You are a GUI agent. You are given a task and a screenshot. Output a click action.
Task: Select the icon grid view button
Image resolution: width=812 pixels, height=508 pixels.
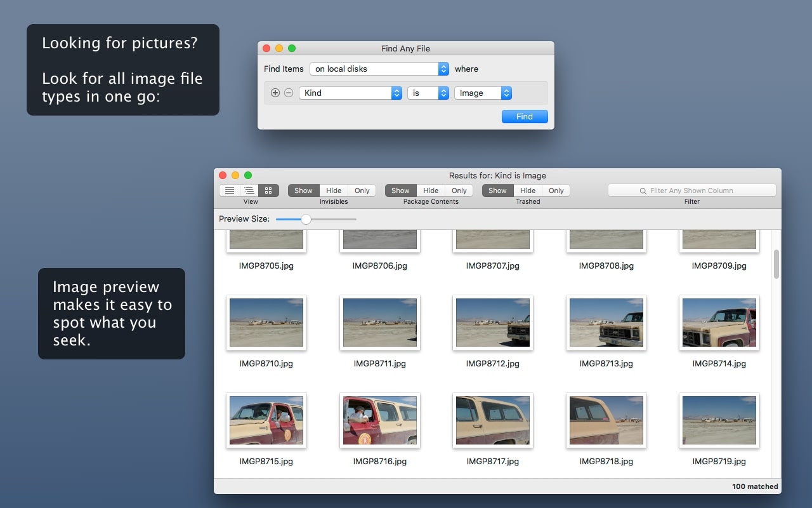coord(268,190)
